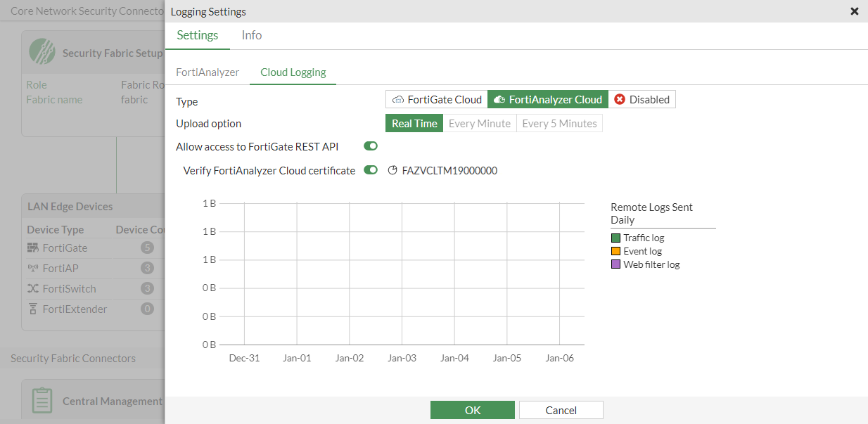868x424 pixels.
Task: Open the FortiAnalyzer tab
Action: pos(208,72)
